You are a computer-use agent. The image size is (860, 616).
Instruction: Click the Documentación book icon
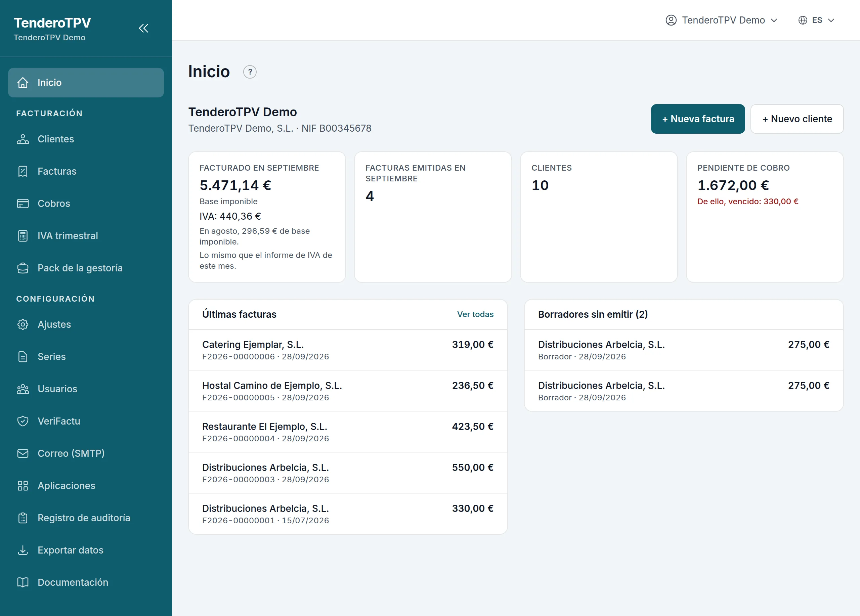[x=23, y=582]
